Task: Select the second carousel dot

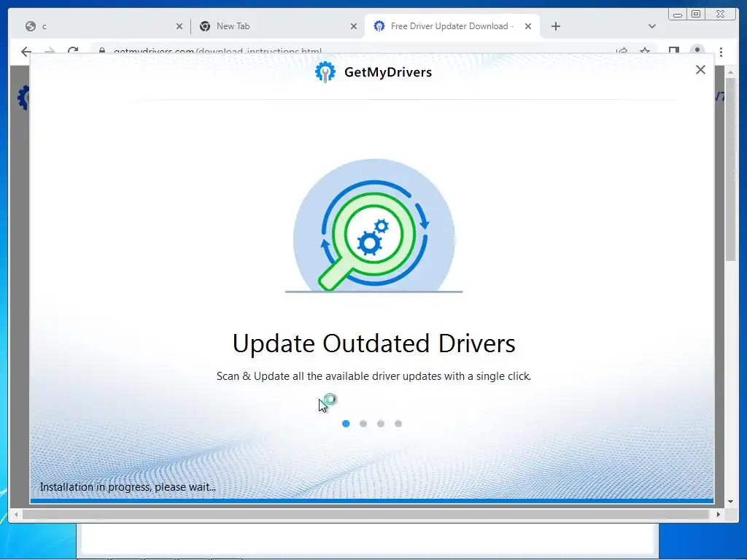Action: (363, 424)
